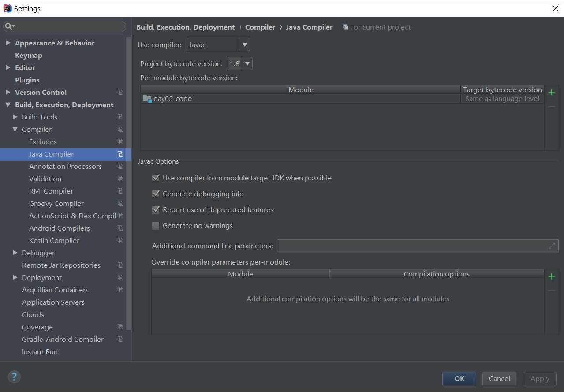The height and width of the screenshot is (392, 564).
Task: Open Application Servers settings
Action: [x=53, y=302]
